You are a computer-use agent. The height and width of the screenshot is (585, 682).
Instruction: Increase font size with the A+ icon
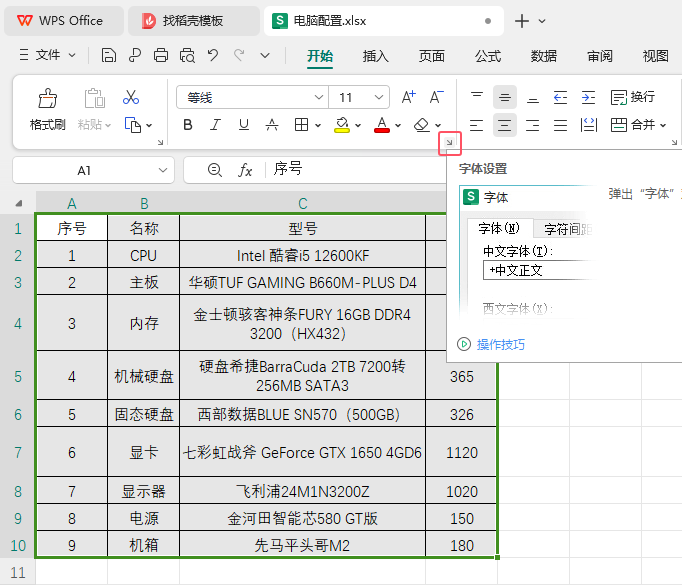coord(408,97)
